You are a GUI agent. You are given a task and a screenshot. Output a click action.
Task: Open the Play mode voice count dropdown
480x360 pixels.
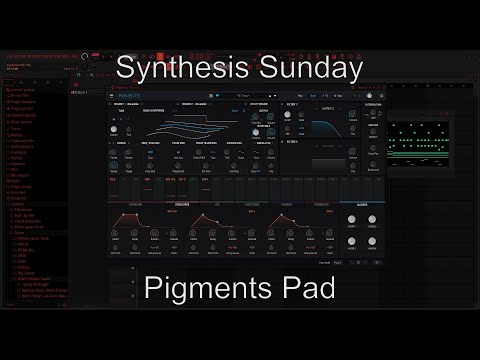pyautogui.click(x=338, y=263)
